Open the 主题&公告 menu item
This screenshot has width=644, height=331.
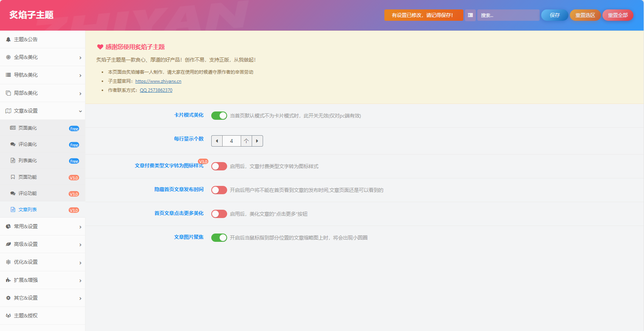[x=42, y=39]
